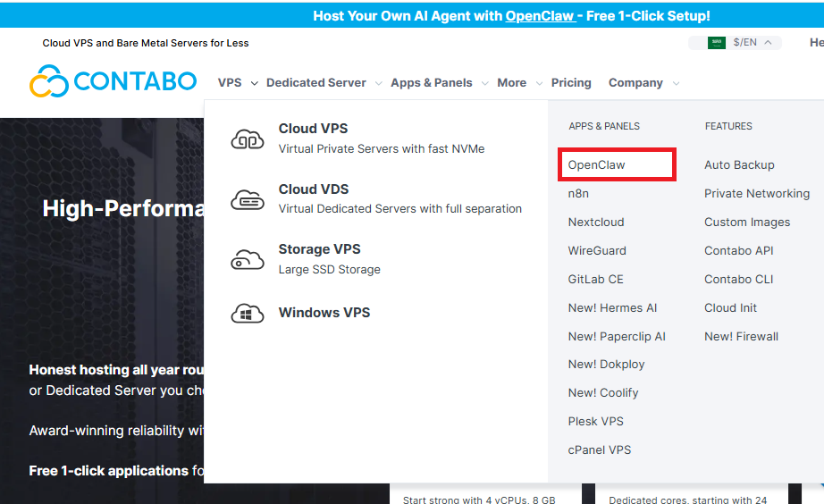Click the 'FEATURES' column heading

pyautogui.click(x=728, y=126)
